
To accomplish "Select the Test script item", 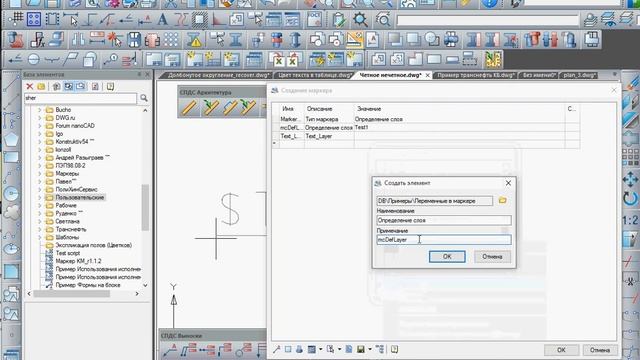I will (x=67, y=253).
